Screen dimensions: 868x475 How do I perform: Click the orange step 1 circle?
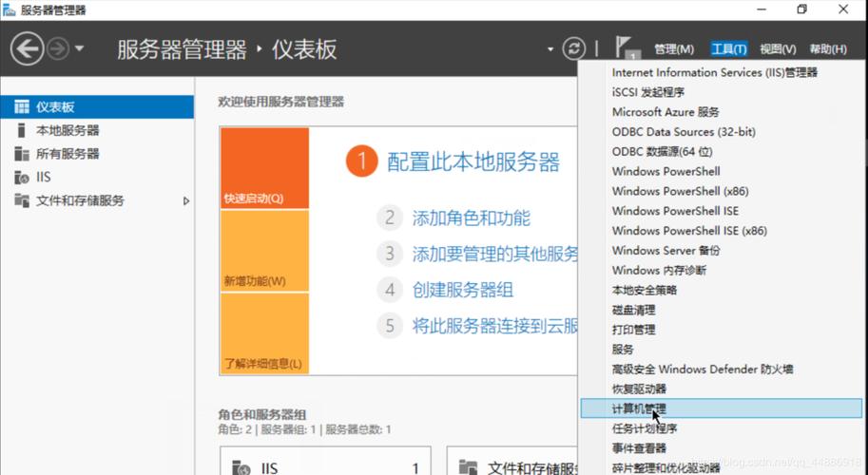point(362,161)
